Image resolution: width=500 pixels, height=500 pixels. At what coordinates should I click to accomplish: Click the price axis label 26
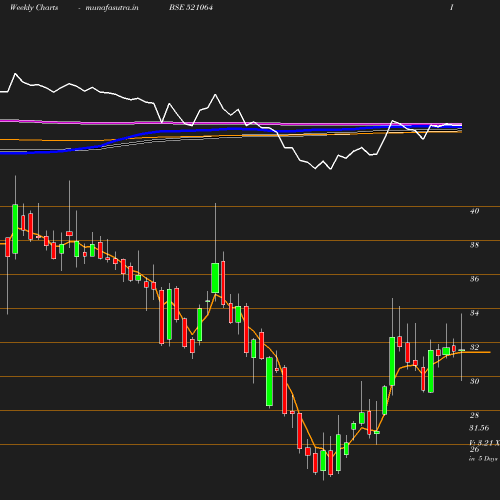pyautogui.click(x=474, y=449)
